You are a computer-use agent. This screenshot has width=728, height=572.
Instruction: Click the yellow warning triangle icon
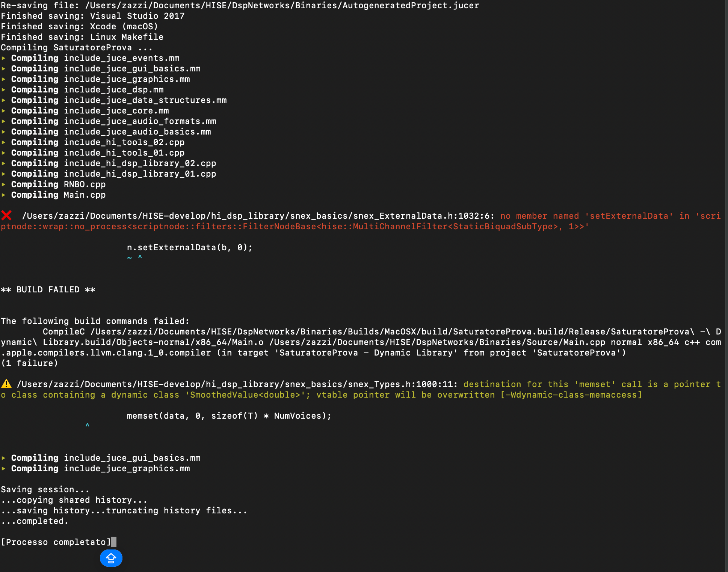[6, 384]
